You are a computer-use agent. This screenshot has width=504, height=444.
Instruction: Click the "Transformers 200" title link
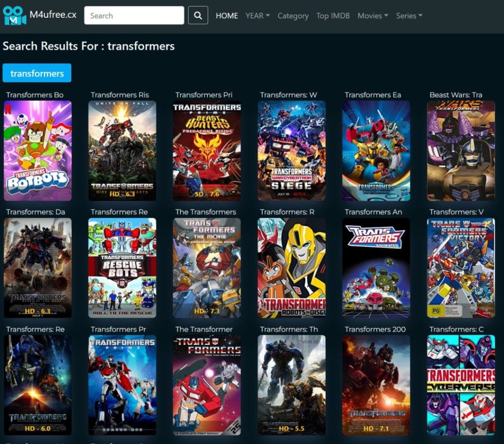tap(375, 329)
